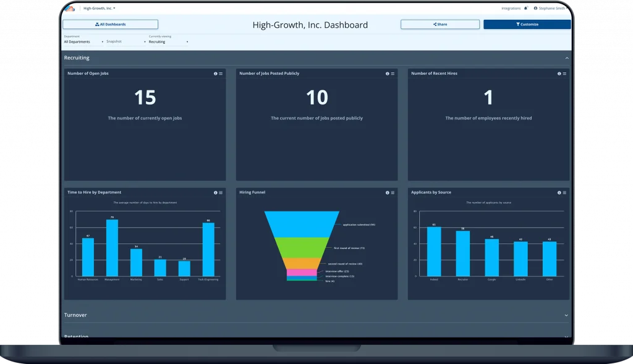Click the app logo in the top bar

(70, 9)
